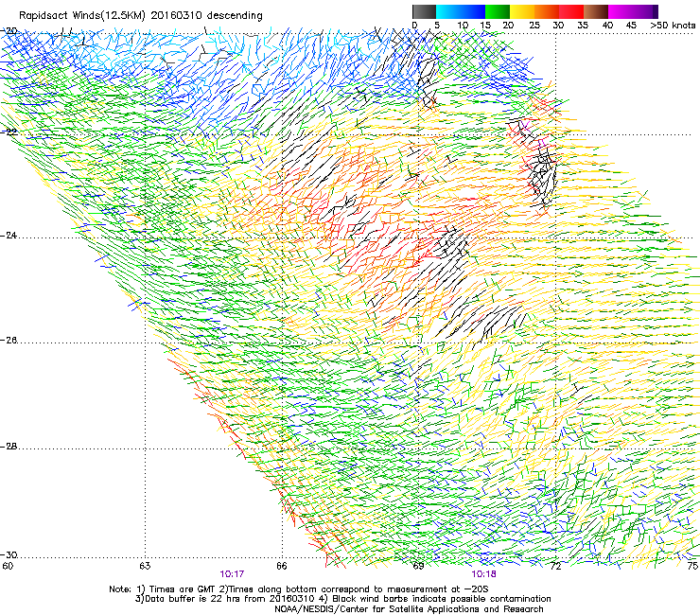Click the brown 35-40 knots legend segment
The height and width of the screenshot is (615, 700).
click(596, 11)
